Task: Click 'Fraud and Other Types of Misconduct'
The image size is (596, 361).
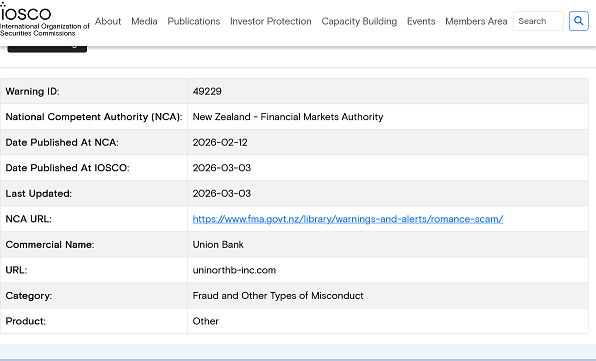Action: point(278,296)
